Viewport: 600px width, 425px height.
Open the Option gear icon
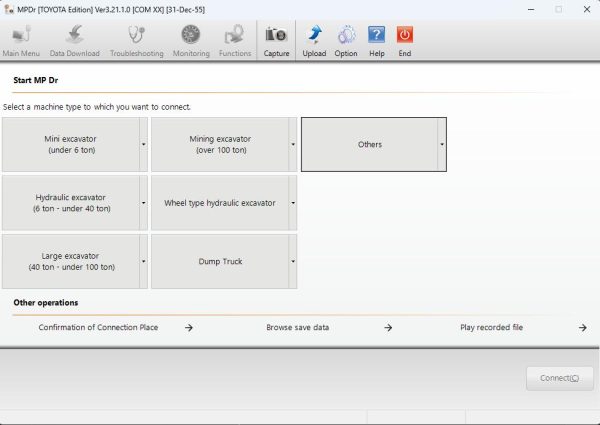(x=346, y=41)
